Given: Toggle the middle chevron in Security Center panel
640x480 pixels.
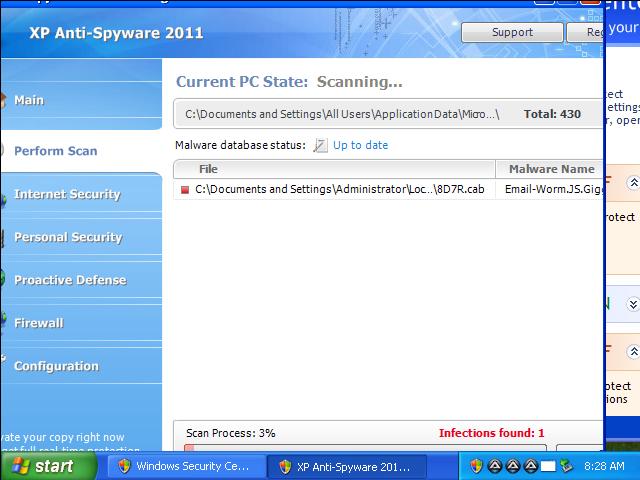Looking at the screenshot, I should (632, 304).
